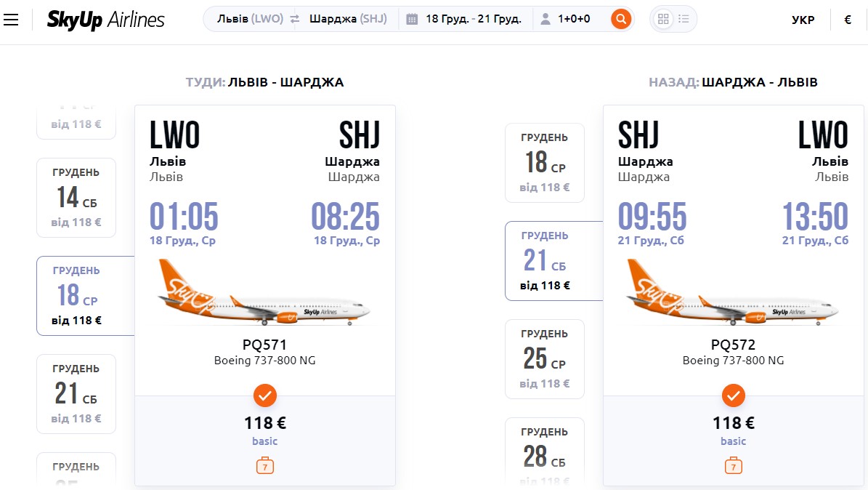This screenshot has width=868, height=490.
Task: Swap departure and destination cities
Action: [294, 20]
